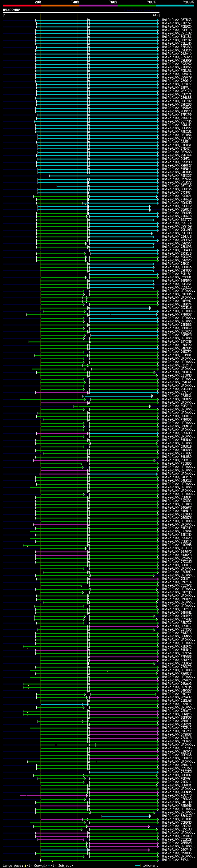Viewport: 197px width, 868px height.
Task: Select label UniRef100_Q10CE4
Action: [x=177, y=118]
